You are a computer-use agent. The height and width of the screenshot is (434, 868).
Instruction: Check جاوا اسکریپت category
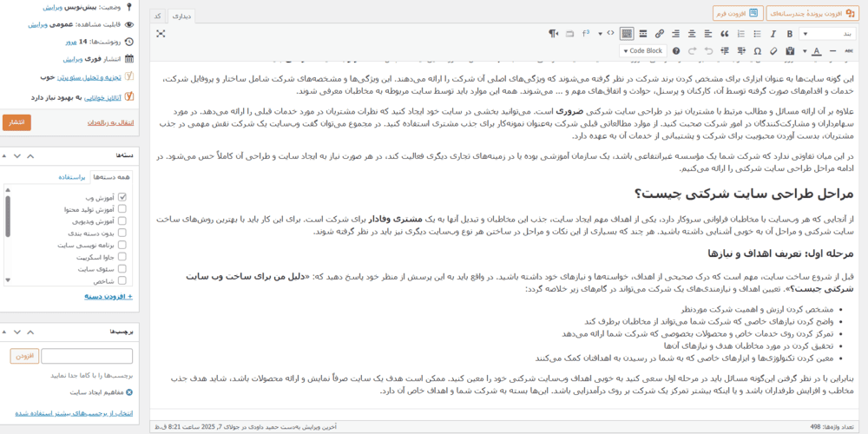122,256
